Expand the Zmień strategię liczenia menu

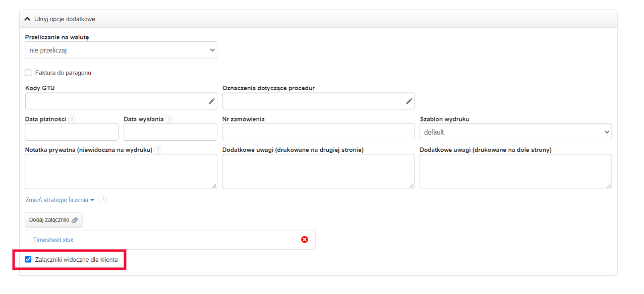[60, 200]
